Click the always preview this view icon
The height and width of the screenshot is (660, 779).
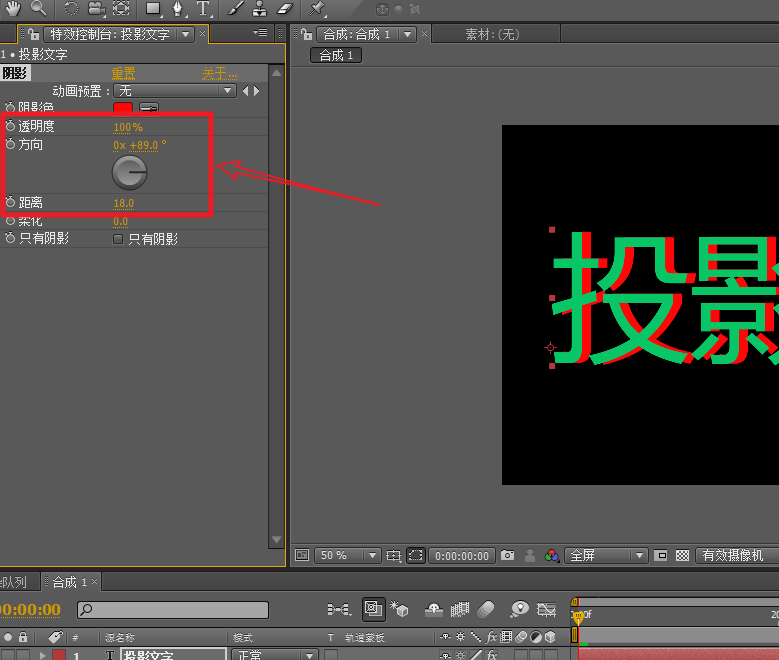302,555
